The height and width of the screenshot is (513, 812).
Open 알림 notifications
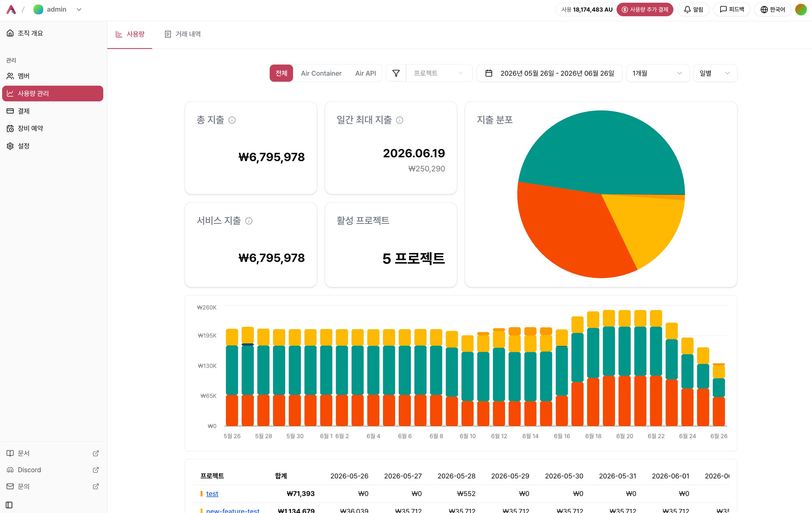(693, 9)
